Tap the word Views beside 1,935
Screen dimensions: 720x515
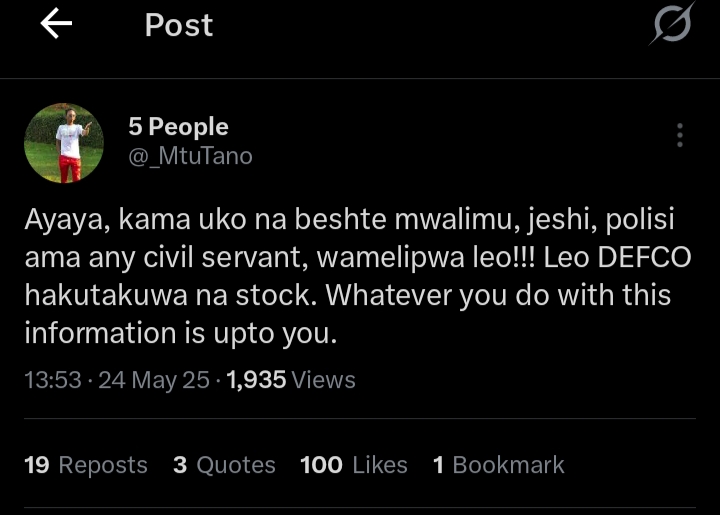pos(324,380)
